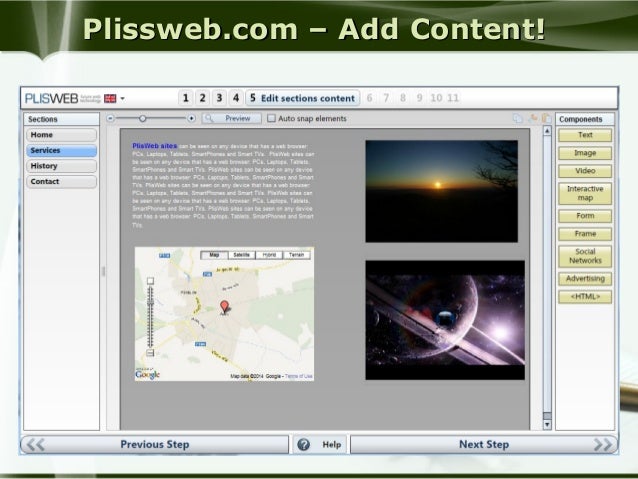Image resolution: width=638 pixels, height=479 pixels.
Task: Click the Previous Step button
Action: click(x=155, y=444)
